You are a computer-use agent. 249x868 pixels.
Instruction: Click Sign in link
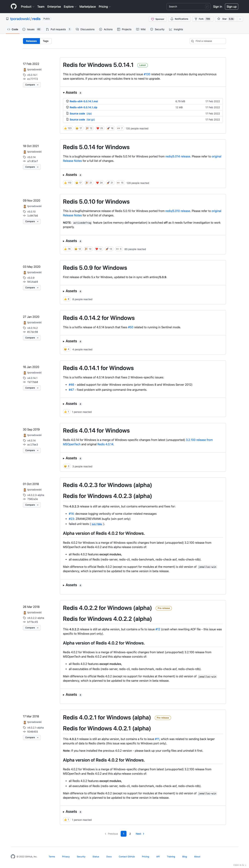217,6
